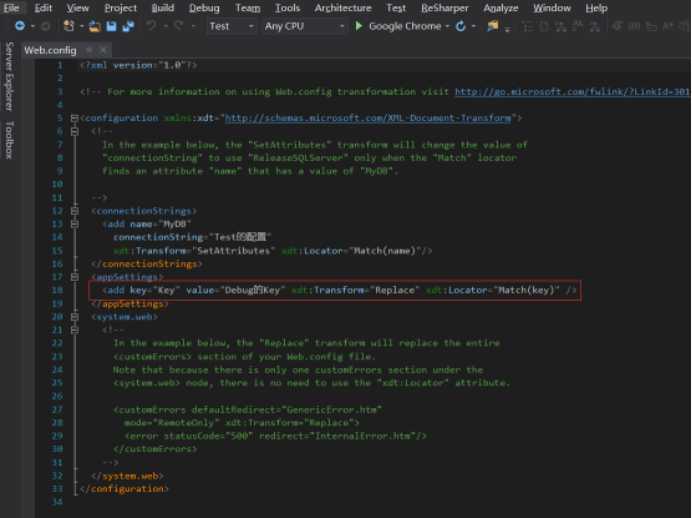Open the Tools menu
The width and height of the screenshot is (692, 518).
pos(287,8)
